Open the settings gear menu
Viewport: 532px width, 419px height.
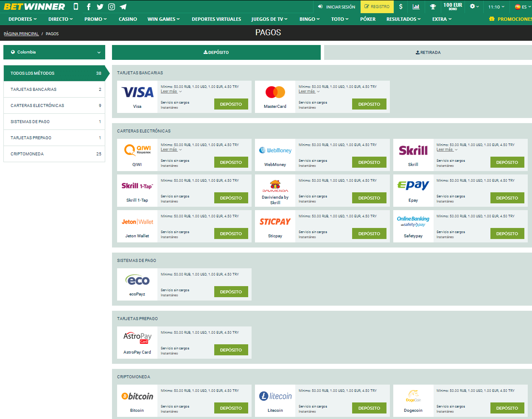[474, 7]
